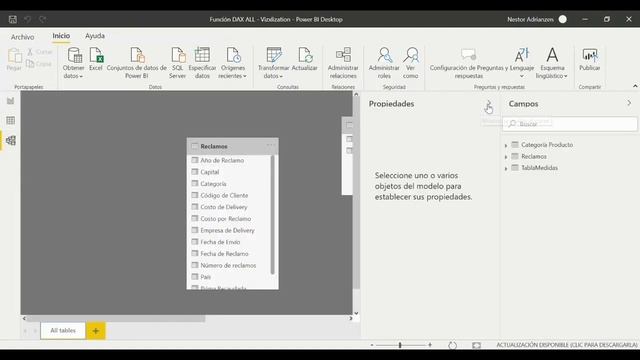Select the Fecha de Reclamo field
This screenshot has width=640, height=360.
point(224,254)
